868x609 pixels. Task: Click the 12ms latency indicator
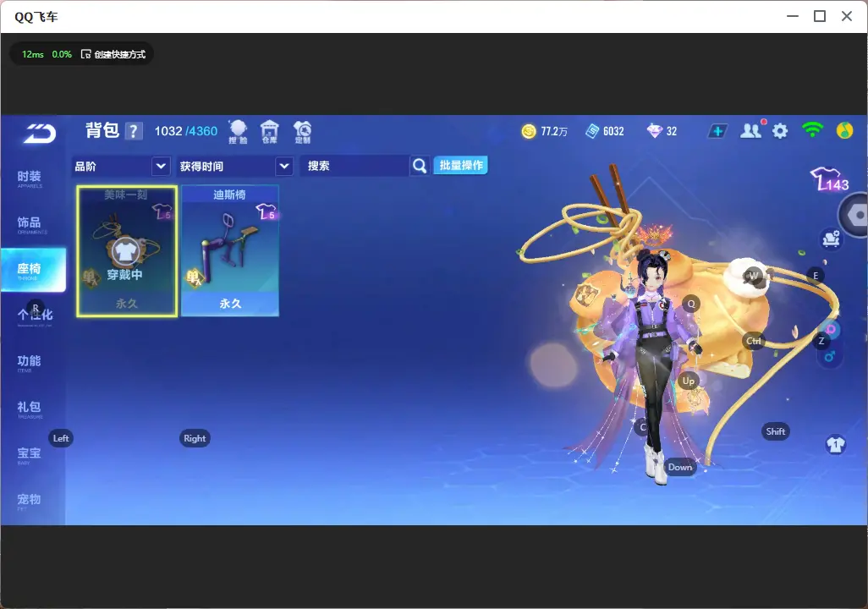pos(33,54)
